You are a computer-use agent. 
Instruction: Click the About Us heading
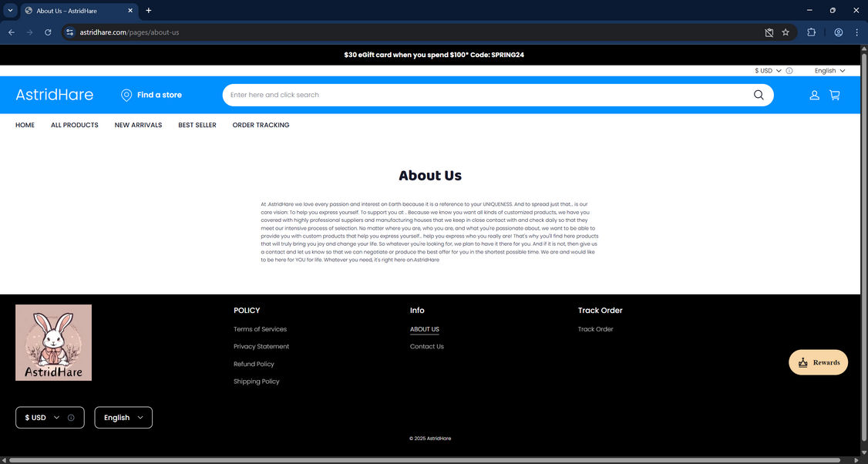tap(430, 176)
